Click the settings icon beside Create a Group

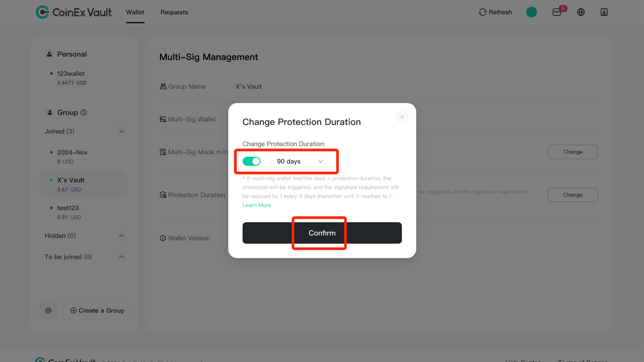48,310
